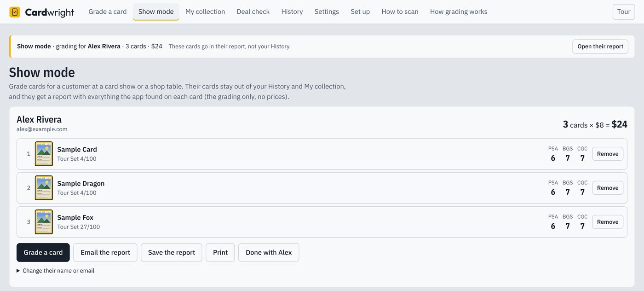This screenshot has width=644, height=291.
Task: Click the dark Grade a card button
Action: 43,252
